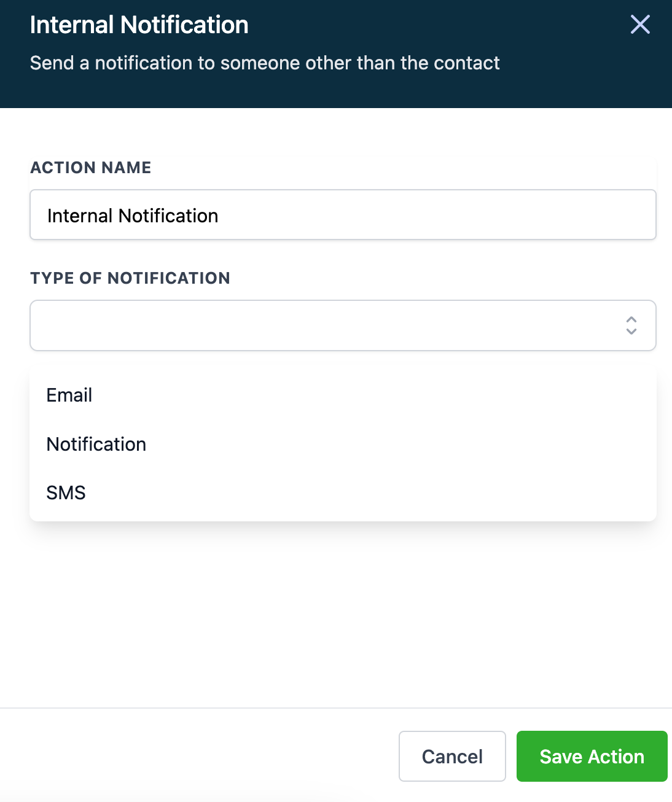Click the empty right side of Action Name field
Screen dimensions: 672x802
coord(491,215)
